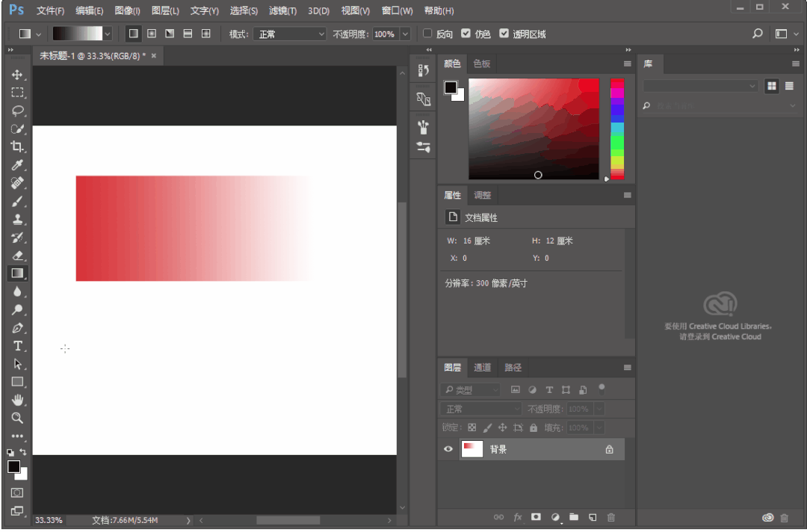The image size is (807, 532).
Task: Select the Zoom tool
Action: point(17,418)
